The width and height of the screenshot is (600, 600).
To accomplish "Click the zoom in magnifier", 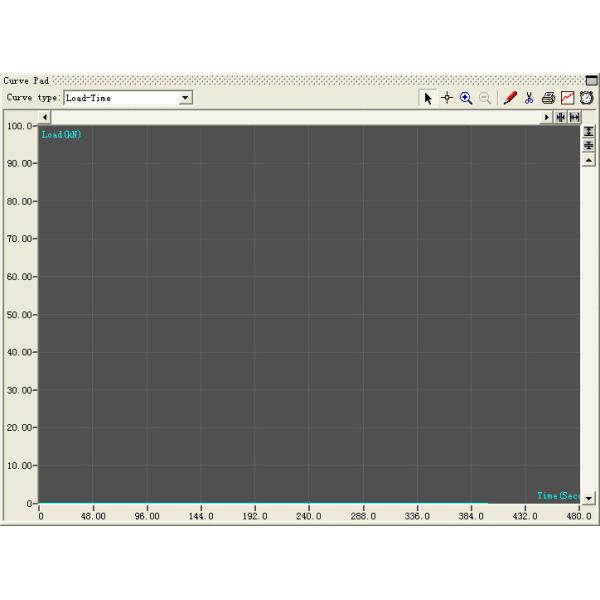I will pos(466,98).
